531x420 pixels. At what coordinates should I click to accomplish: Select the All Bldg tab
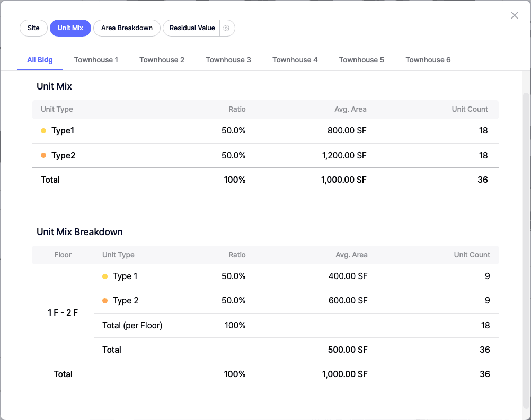click(x=40, y=60)
